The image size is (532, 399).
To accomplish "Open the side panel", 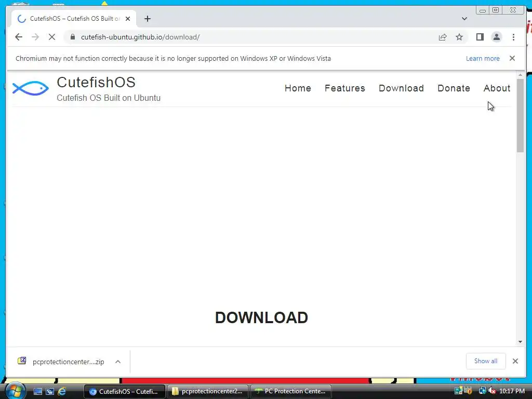I will [480, 37].
